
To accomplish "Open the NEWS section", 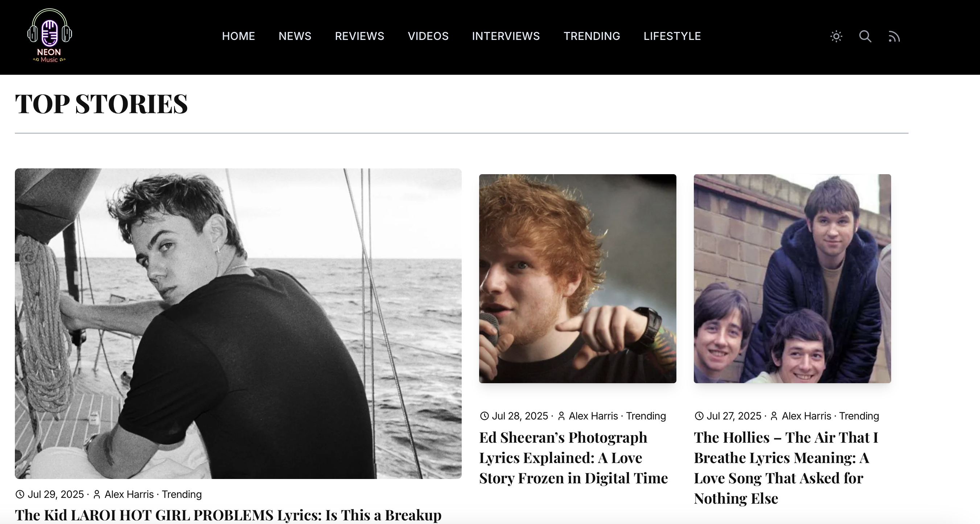I will point(295,36).
